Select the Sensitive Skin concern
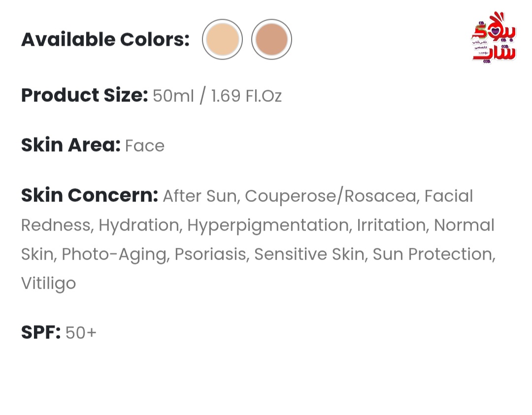Viewport: 532px width, 415px height. pyautogui.click(x=309, y=254)
